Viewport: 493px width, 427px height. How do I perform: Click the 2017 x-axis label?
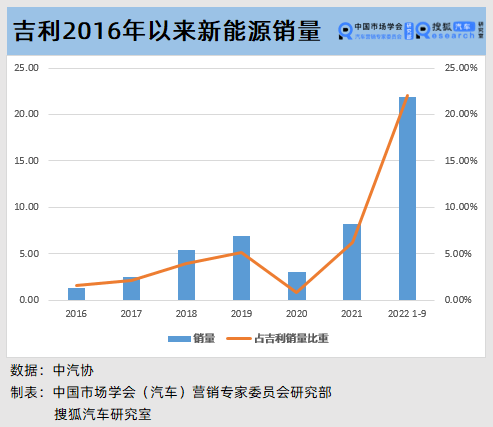coord(131,314)
